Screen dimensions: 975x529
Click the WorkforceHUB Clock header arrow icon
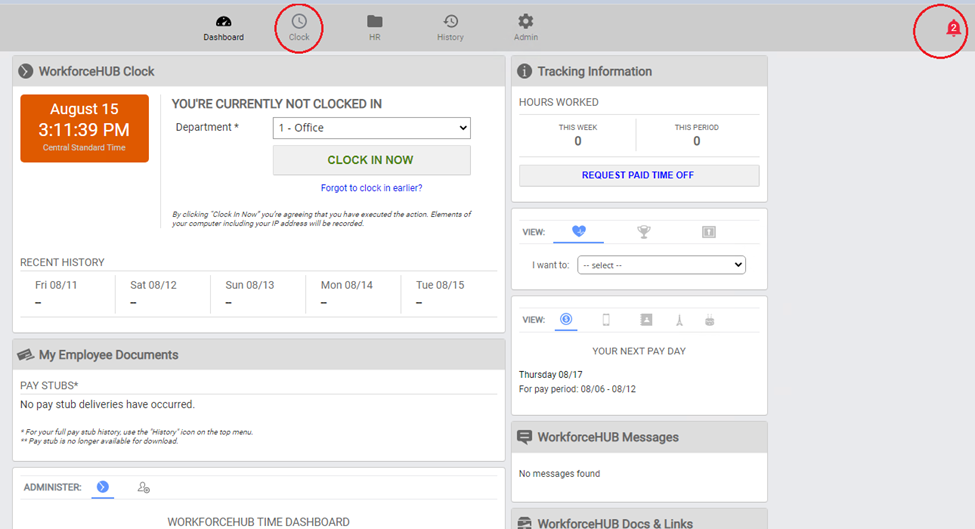point(25,71)
